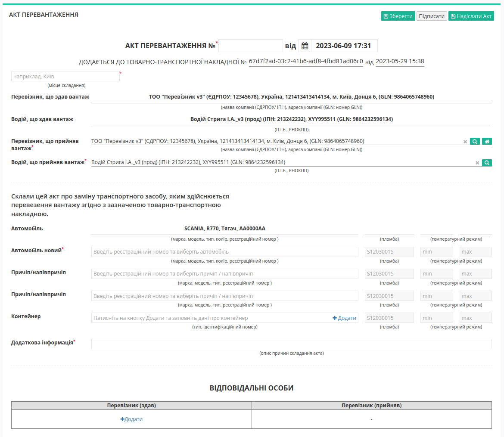Click the home icon beside receiving carrier
The image size is (504, 437).
[487, 141]
